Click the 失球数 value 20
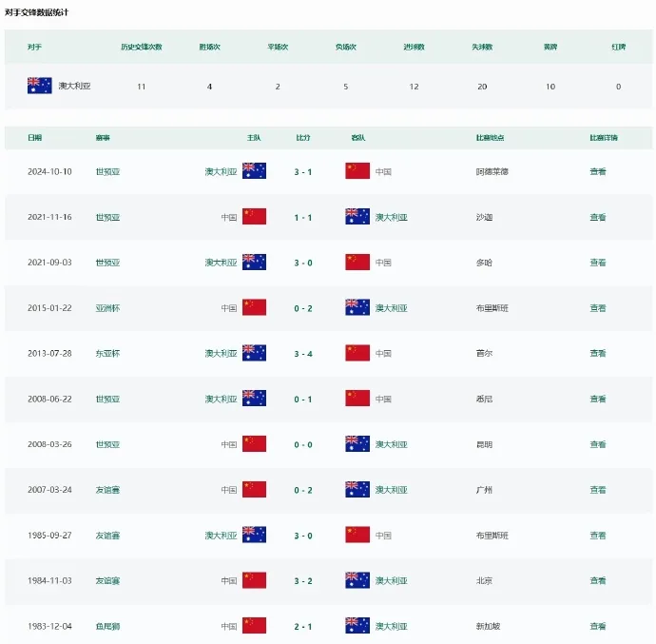This screenshot has width=656, height=644. click(x=482, y=87)
